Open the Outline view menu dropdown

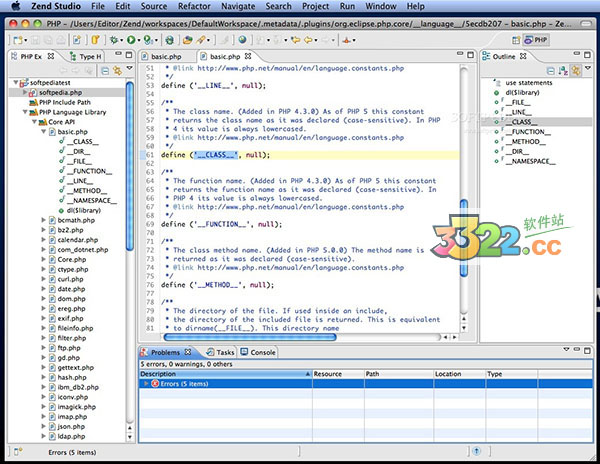pyautogui.click(x=588, y=68)
